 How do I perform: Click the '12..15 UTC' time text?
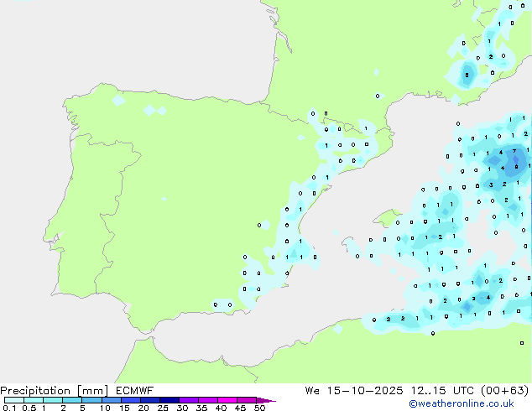pos(442,391)
